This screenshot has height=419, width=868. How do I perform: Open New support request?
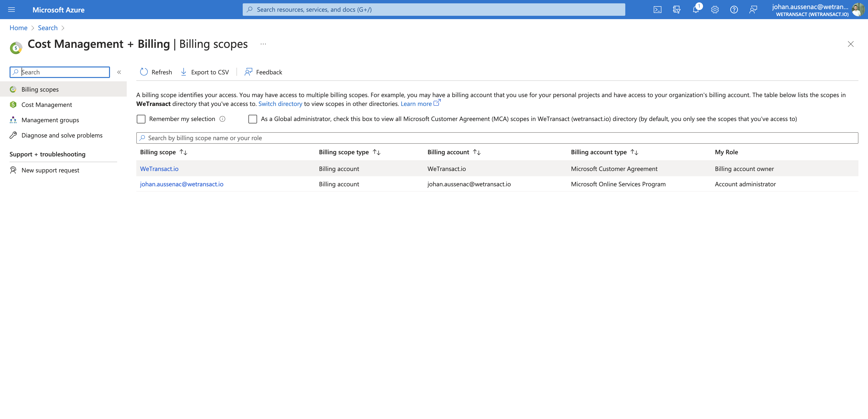point(63,170)
